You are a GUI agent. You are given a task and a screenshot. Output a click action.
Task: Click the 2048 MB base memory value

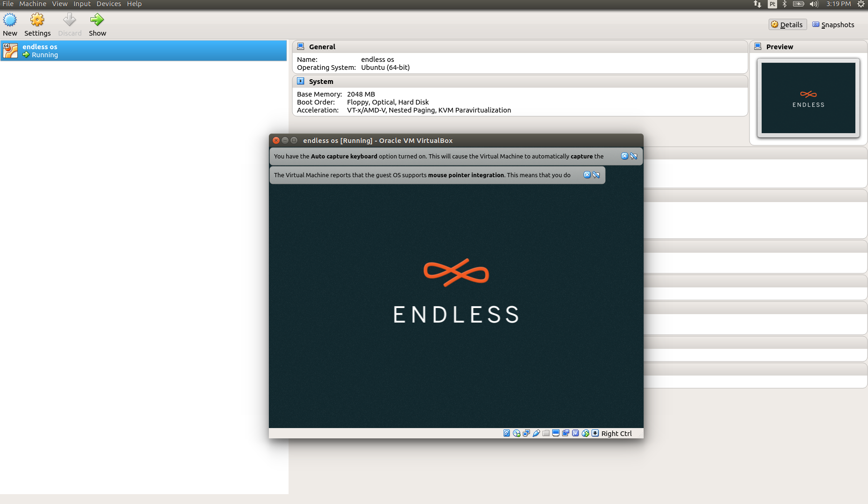coord(361,94)
